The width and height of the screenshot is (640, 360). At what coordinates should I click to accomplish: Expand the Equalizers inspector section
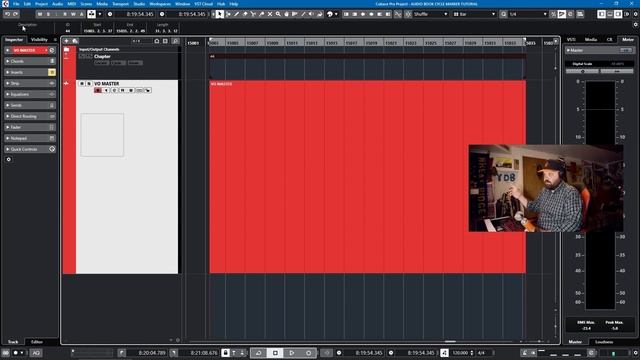click(30, 94)
